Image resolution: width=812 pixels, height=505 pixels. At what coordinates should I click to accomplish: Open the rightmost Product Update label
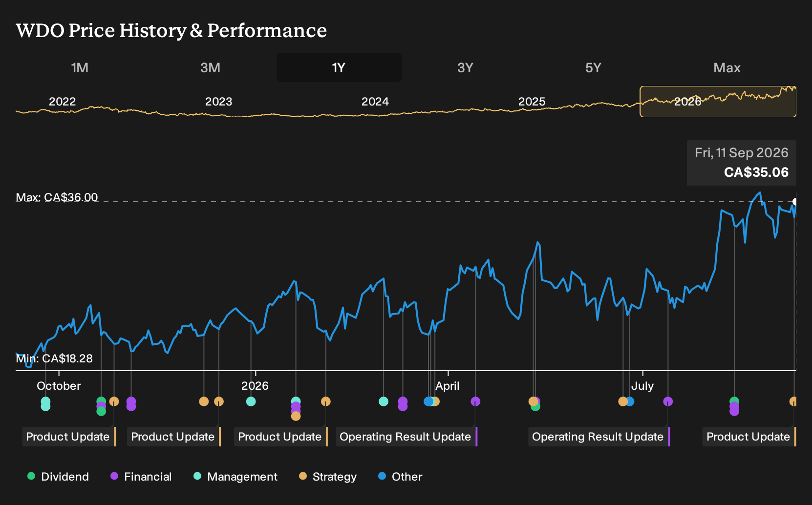click(x=749, y=437)
